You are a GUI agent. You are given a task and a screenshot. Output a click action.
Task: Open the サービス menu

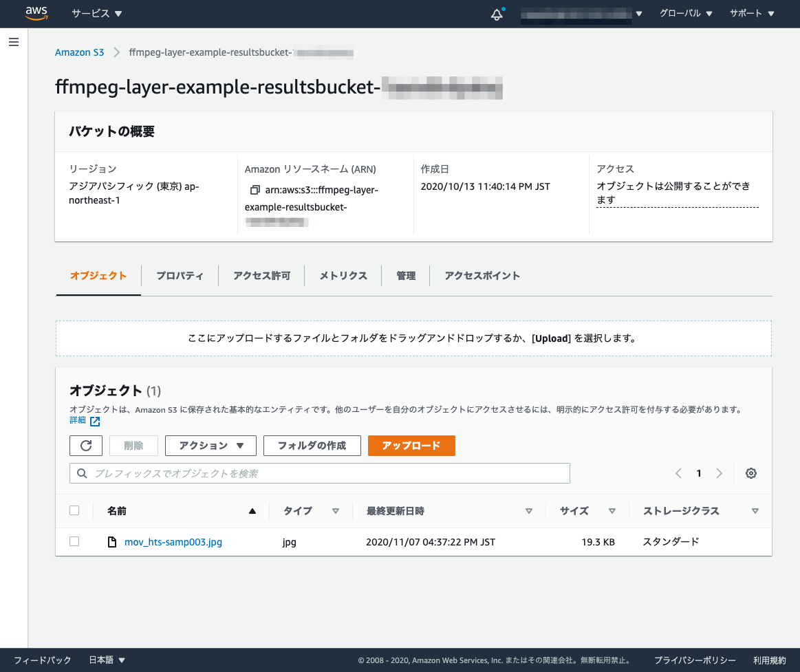(91, 13)
